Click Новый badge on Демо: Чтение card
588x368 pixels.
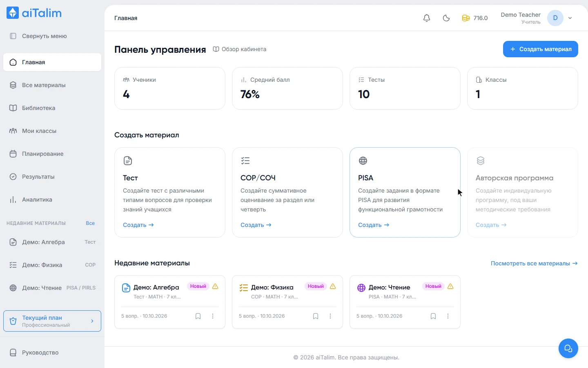point(433,286)
